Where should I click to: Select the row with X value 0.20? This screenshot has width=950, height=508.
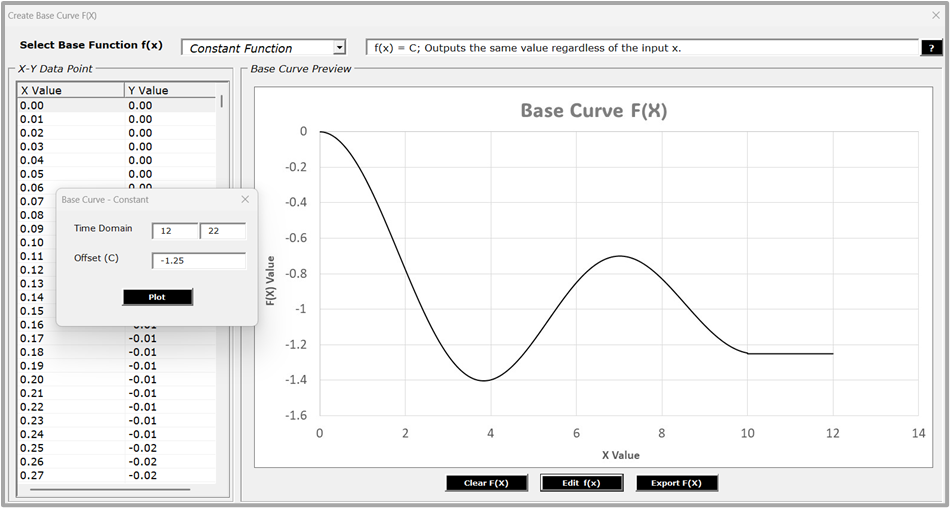click(116, 379)
